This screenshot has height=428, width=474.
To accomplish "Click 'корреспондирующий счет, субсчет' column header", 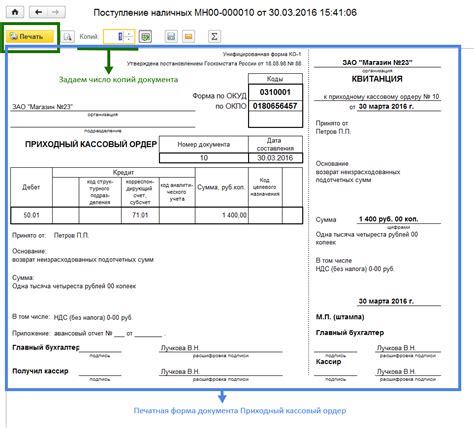I will (140, 192).
